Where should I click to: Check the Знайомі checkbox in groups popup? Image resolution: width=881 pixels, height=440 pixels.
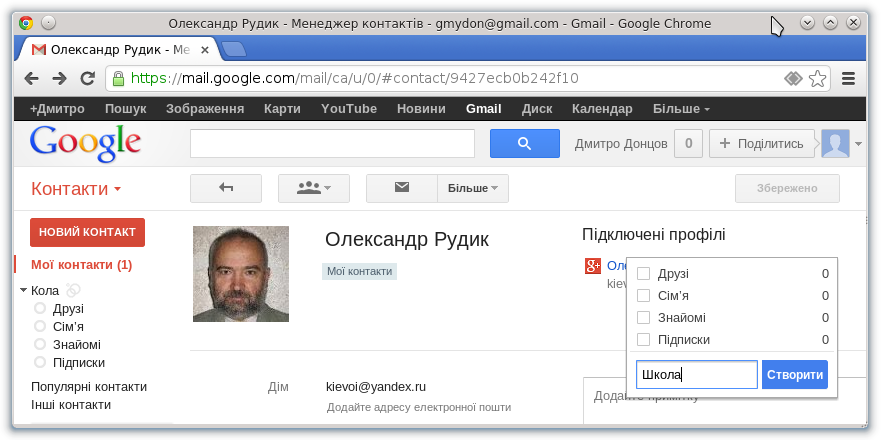click(643, 317)
